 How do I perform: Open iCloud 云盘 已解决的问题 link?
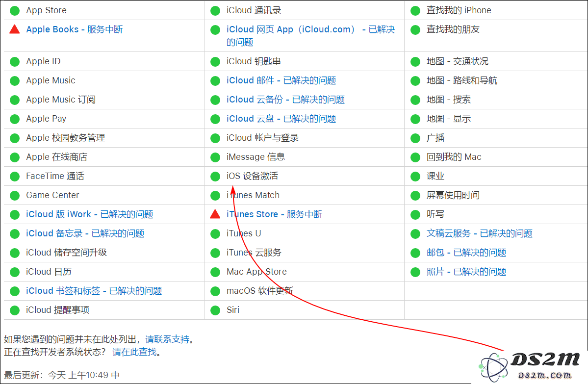click(x=281, y=119)
